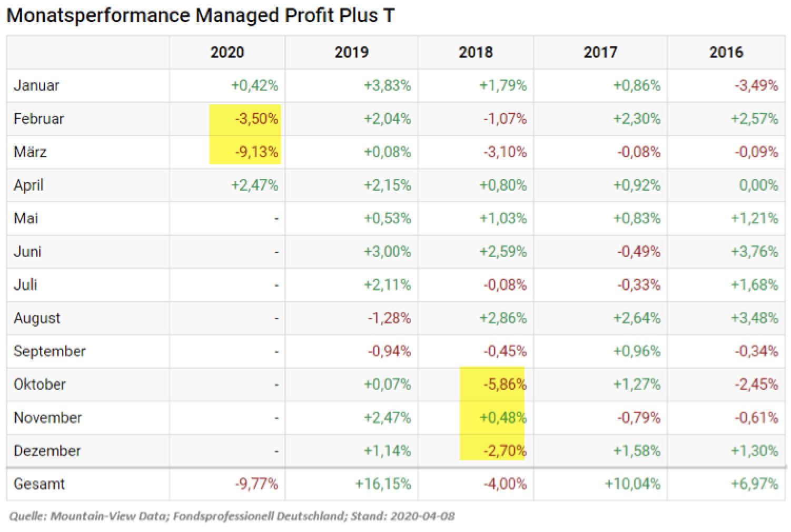The width and height of the screenshot is (791, 532).
Task: Select the highlighted -3,50% February 2020 cell
Action: [x=256, y=119]
